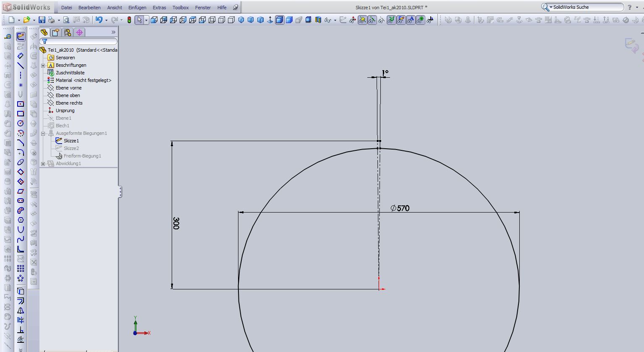
Task: Open the print preview
Action: pyautogui.click(x=66, y=20)
